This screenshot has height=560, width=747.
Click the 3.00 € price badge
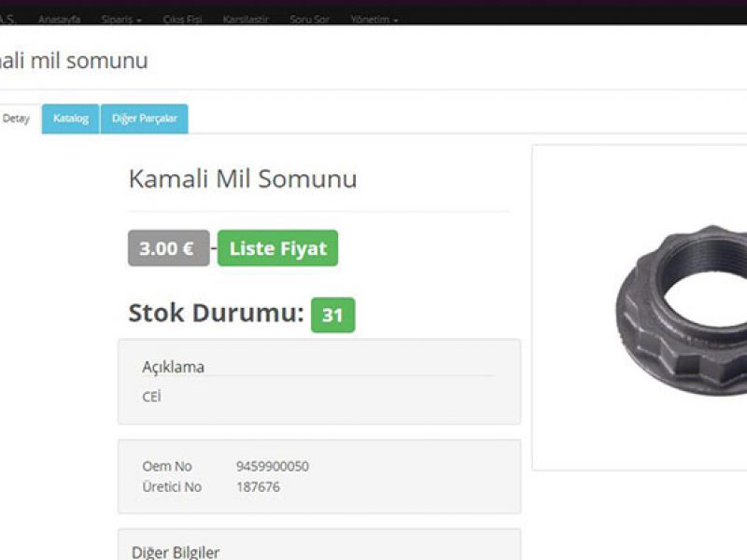[x=169, y=248]
